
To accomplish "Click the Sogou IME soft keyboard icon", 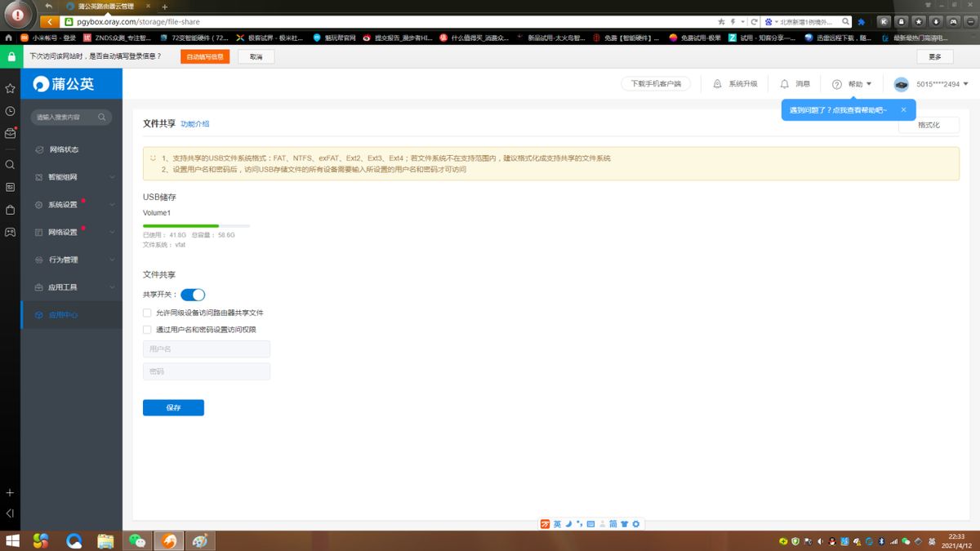I will [x=590, y=523].
